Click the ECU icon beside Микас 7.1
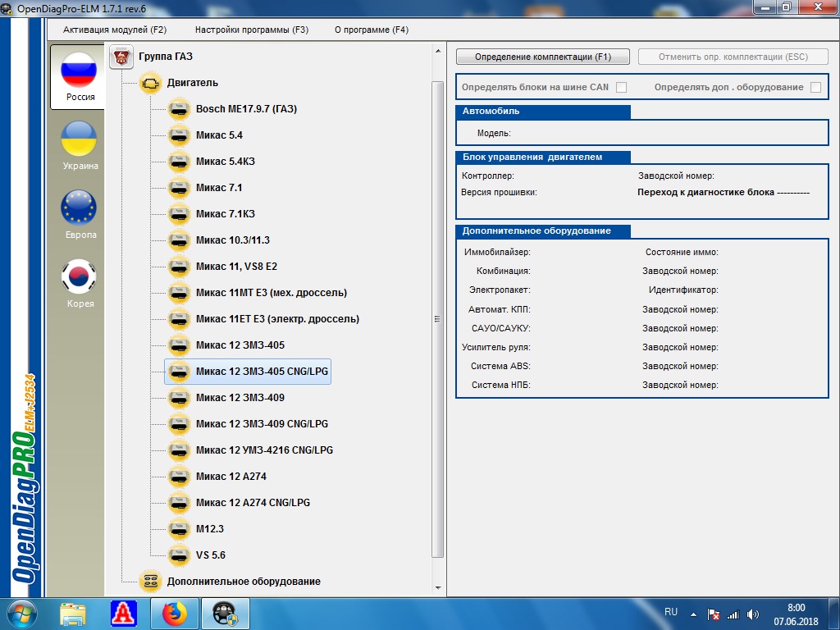Image resolution: width=840 pixels, height=630 pixels. (x=179, y=188)
